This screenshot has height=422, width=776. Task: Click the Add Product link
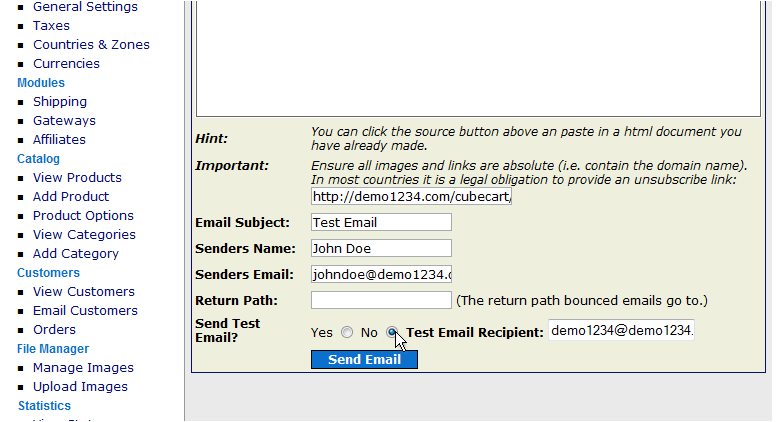coord(71,197)
